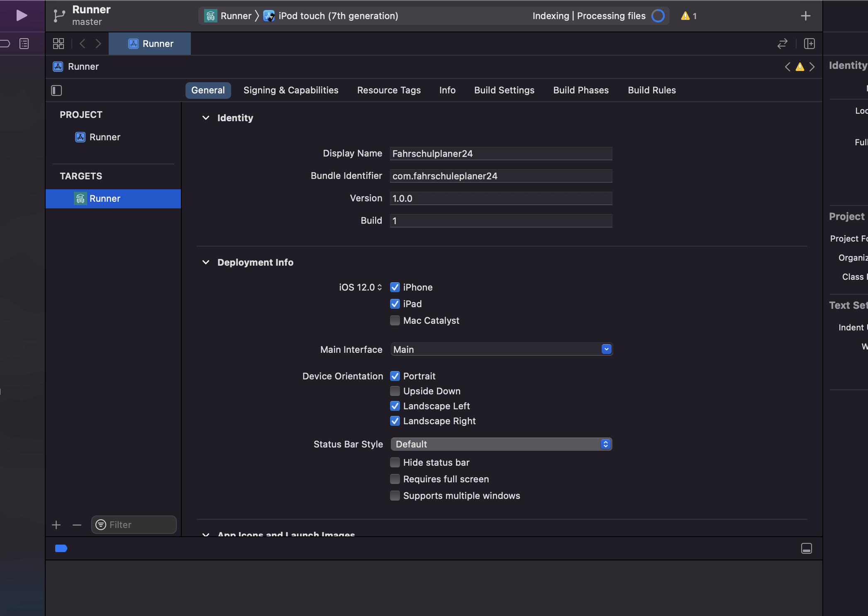Toggle the project targets sidebar icon
868x616 pixels.
(x=56, y=90)
